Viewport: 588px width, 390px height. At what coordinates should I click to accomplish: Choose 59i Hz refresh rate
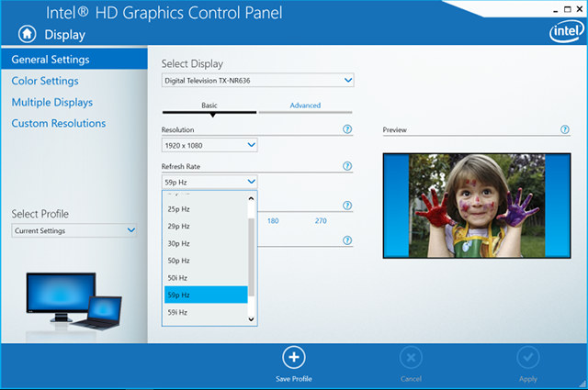click(206, 312)
